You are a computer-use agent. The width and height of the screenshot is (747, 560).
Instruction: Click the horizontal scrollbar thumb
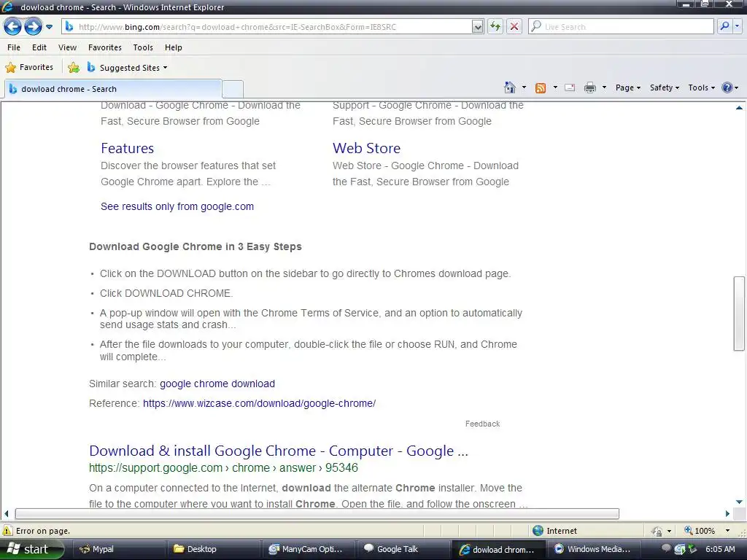(317, 513)
